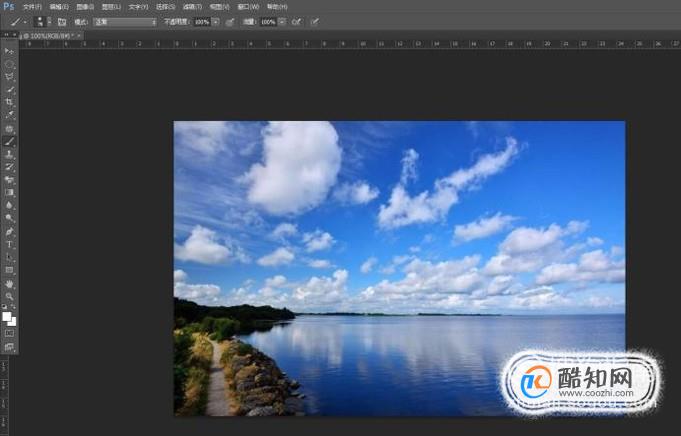Toggle Quick Mask mode

[x=9, y=334]
